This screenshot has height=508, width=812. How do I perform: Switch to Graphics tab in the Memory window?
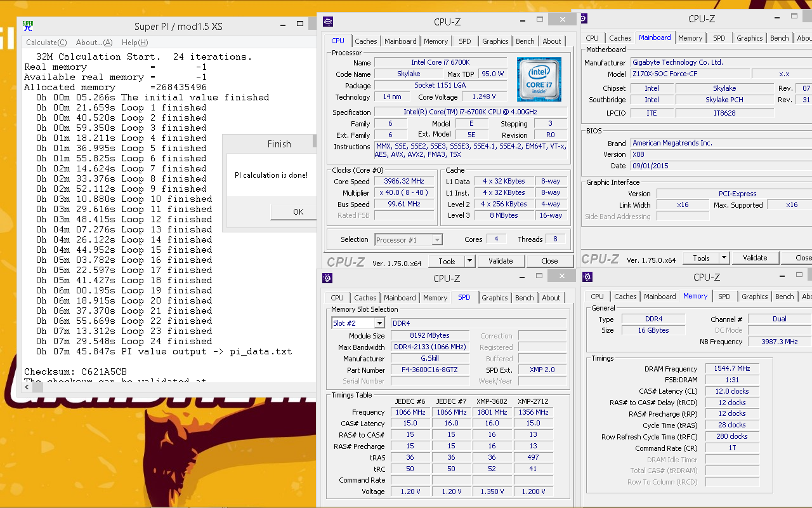tap(754, 297)
